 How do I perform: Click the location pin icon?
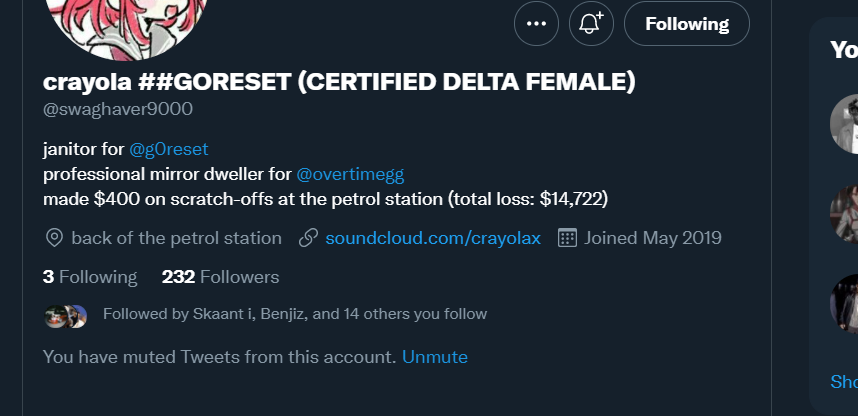(54, 238)
